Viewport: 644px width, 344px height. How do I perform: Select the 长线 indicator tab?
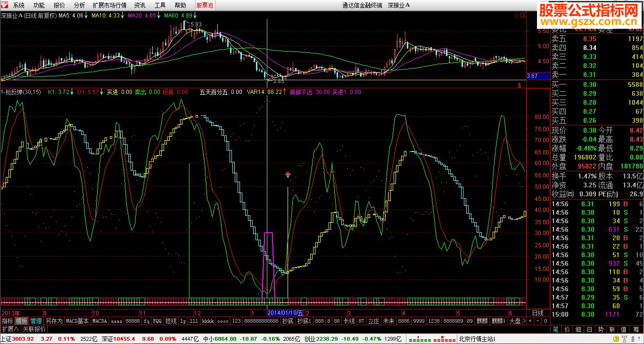349,321
